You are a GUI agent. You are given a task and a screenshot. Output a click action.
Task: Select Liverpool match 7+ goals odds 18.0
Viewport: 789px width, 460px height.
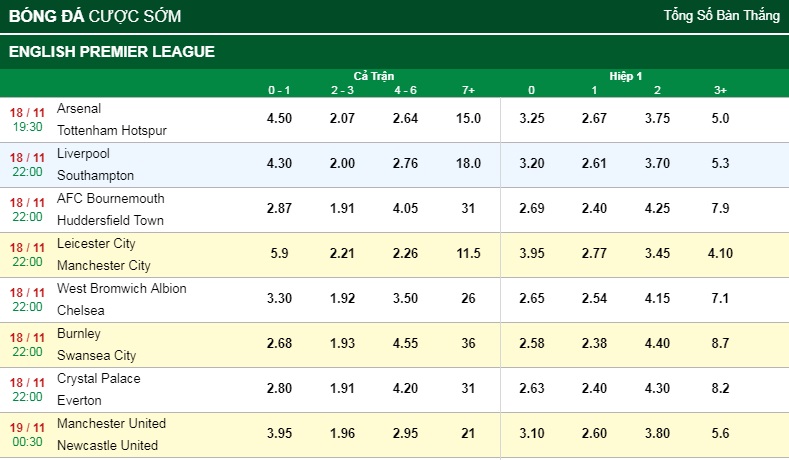[468, 164]
